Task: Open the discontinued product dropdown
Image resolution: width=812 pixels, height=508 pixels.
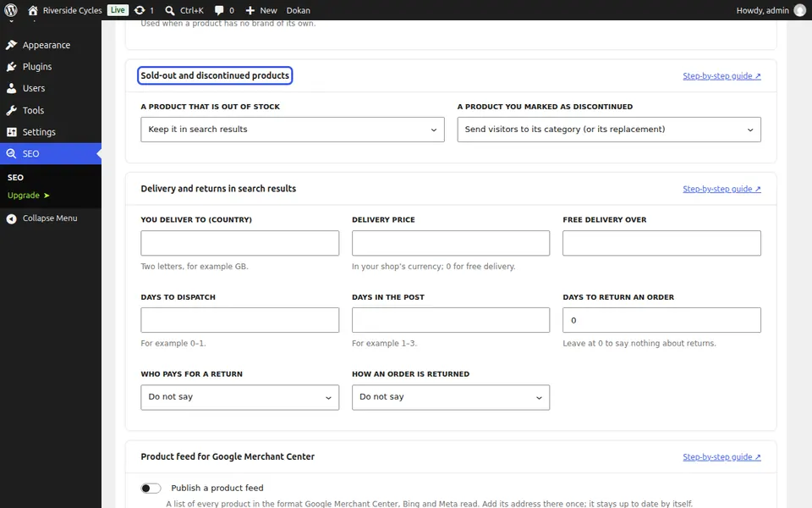Action: pos(609,130)
